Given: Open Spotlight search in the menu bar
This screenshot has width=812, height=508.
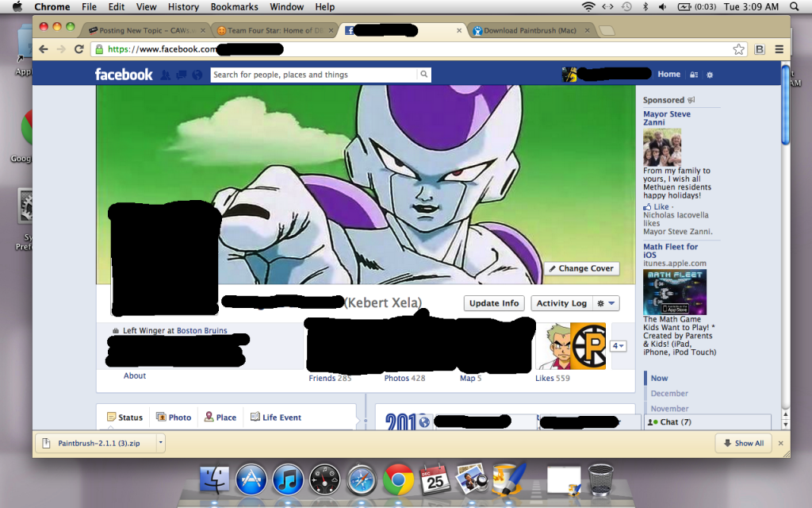Looking at the screenshot, I should 795,6.
